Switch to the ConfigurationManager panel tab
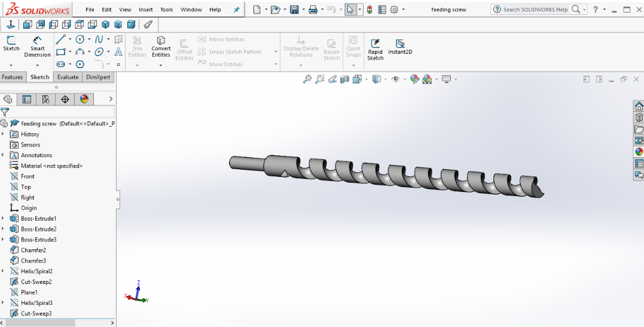The width and height of the screenshot is (644, 327). pos(45,99)
